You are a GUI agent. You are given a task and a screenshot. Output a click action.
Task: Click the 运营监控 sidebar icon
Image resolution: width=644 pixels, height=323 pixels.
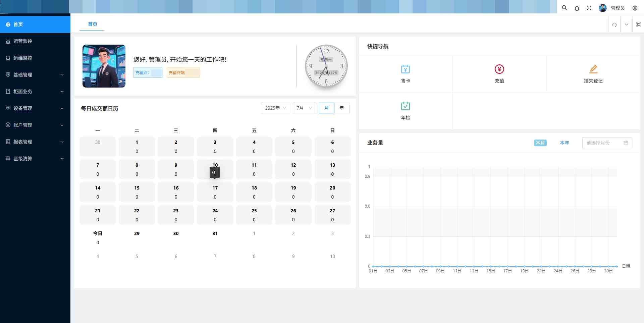point(8,41)
